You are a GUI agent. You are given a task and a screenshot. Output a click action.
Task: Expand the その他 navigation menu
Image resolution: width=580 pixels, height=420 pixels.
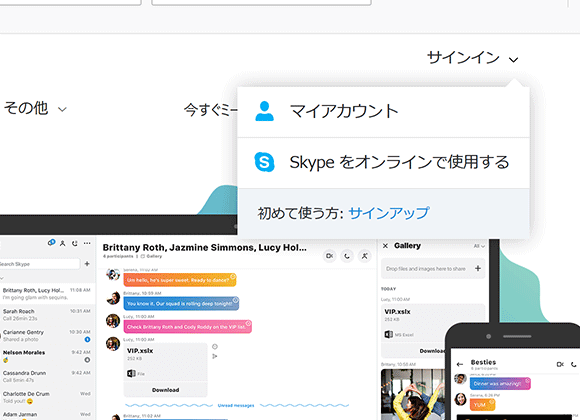(x=36, y=108)
